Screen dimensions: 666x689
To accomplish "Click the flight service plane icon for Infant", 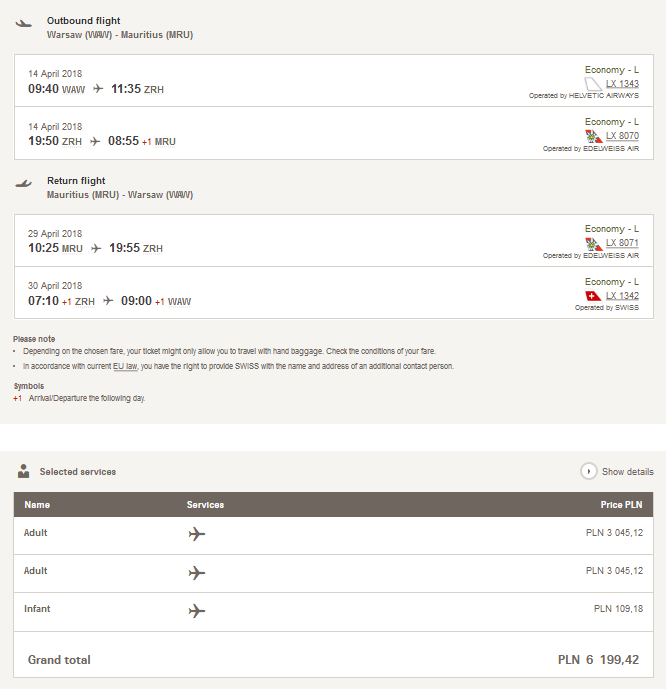I will click(197, 611).
